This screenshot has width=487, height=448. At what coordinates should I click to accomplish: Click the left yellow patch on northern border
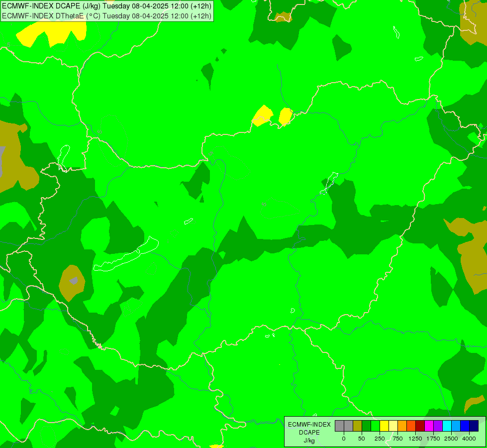(263, 115)
